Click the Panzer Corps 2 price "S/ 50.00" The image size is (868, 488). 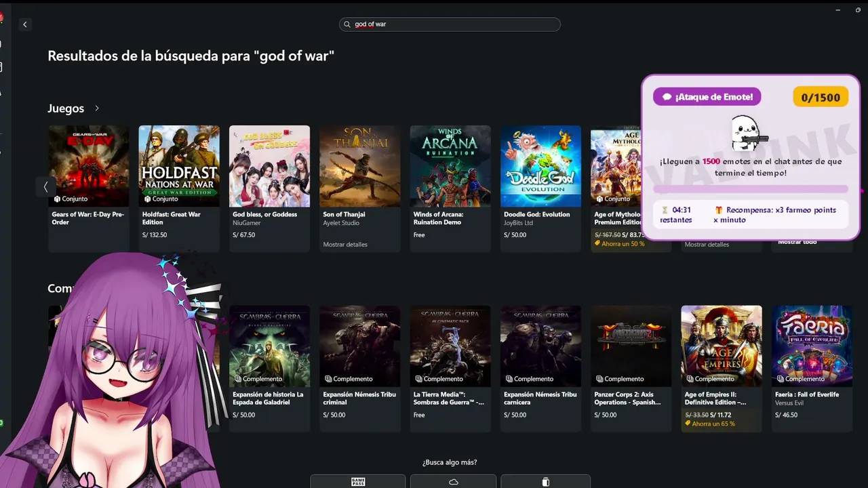click(x=606, y=415)
